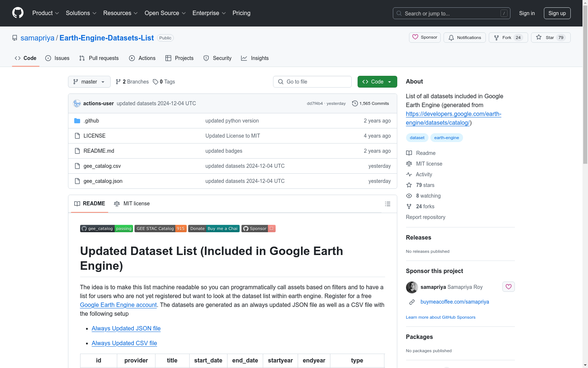Screen dimensions: 588x368
Task: Expand the Product menu
Action: click(x=46, y=13)
